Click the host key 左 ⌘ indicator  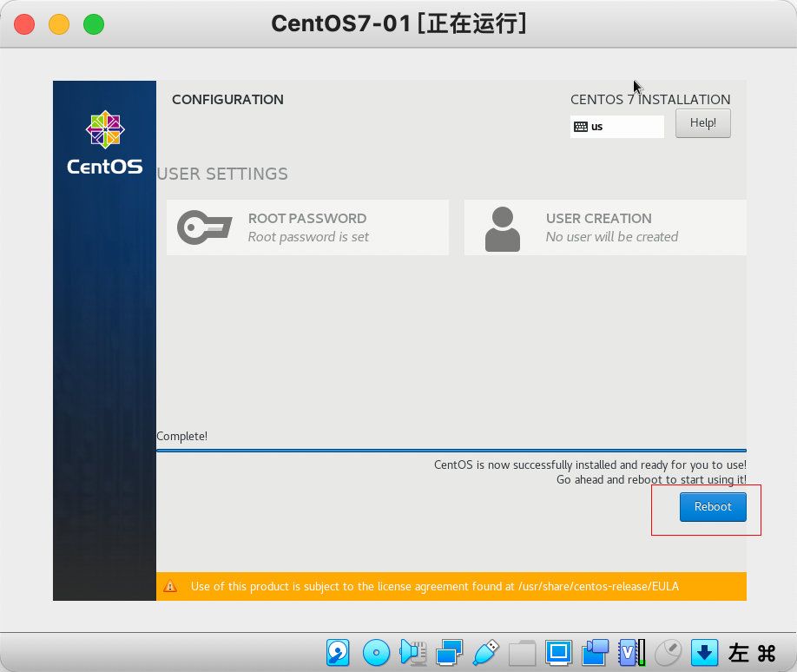pos(752,653)
